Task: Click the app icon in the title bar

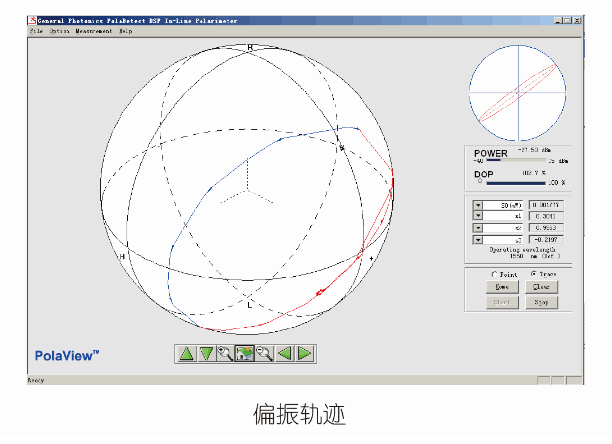Action: pos(32,19)
